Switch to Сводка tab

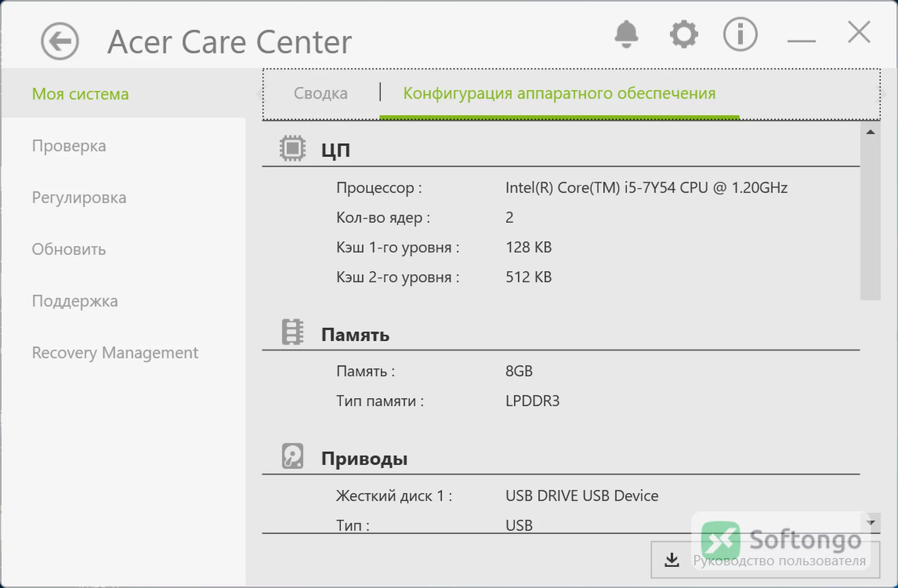tap(320, 93)
